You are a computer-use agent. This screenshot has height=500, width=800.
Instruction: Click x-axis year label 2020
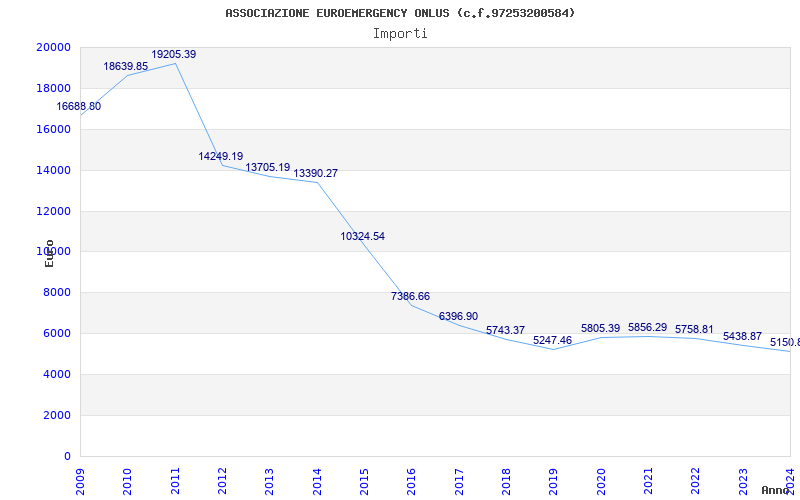click(601, 480)
